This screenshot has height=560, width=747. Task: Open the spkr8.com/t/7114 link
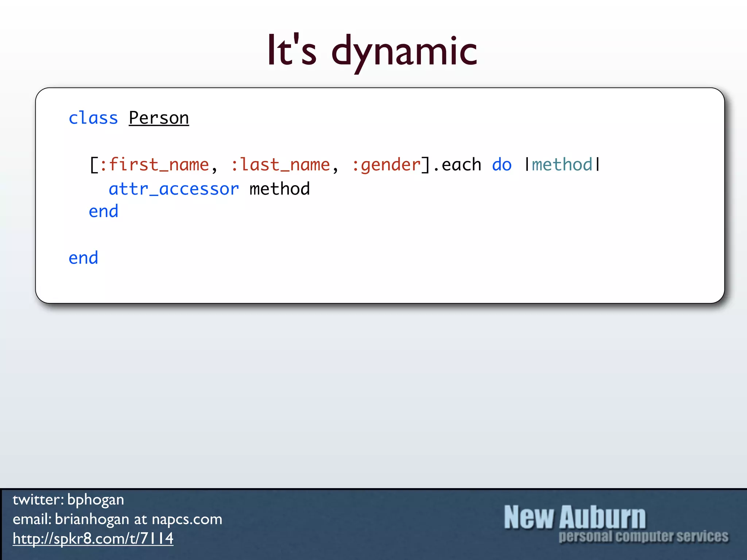93,538
